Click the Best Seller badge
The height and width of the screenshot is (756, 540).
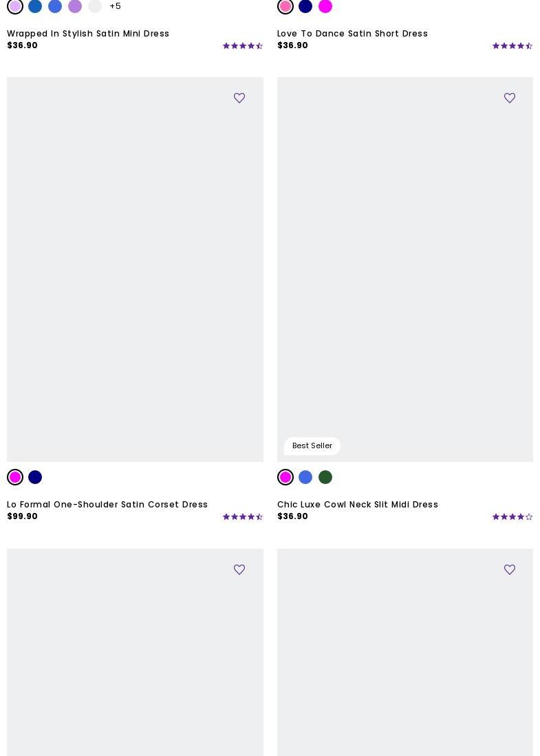click(x=312, y=446)
